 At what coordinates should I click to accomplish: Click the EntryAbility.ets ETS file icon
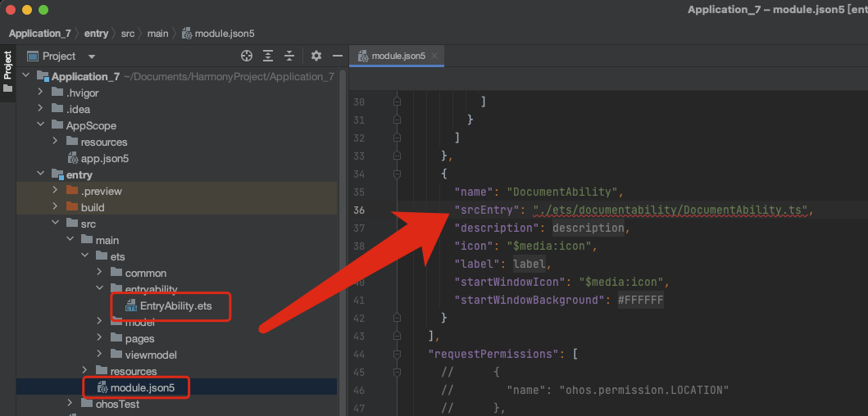pos(131,306)
